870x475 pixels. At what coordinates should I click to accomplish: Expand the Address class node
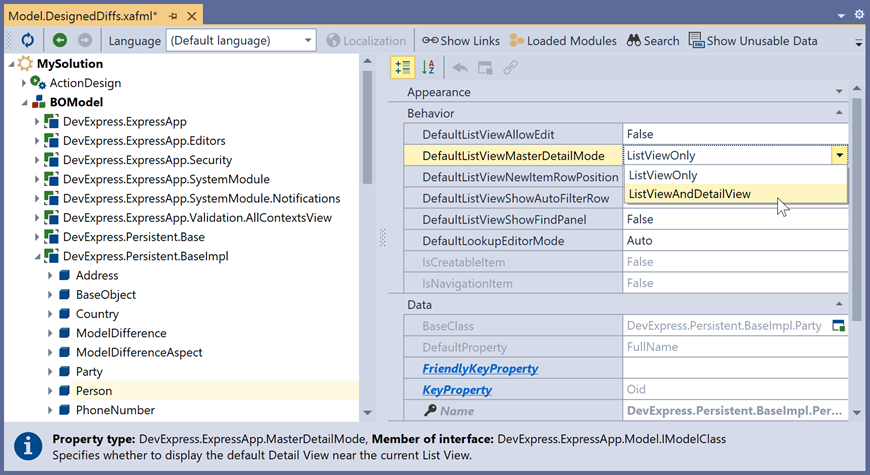[49, 275]
